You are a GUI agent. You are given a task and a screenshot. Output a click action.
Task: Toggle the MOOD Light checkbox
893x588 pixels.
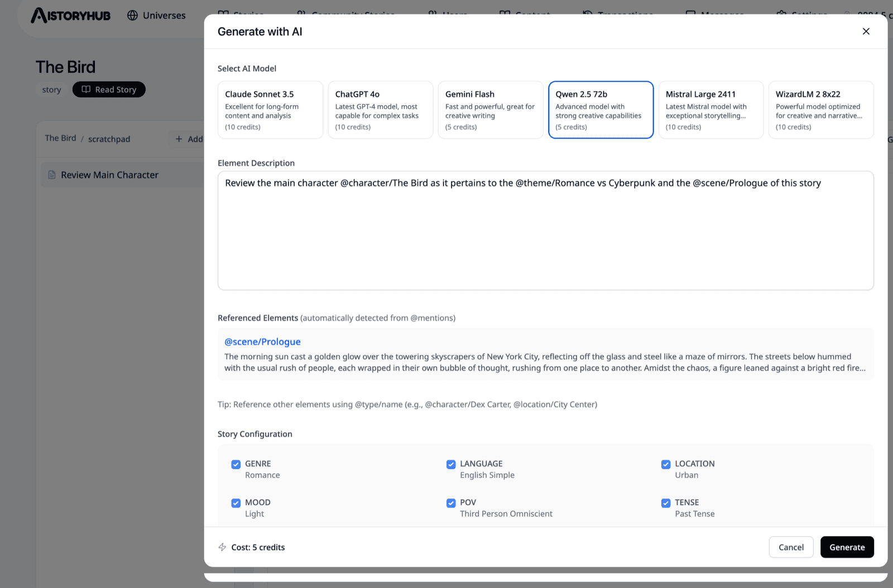click(x=236, y=503)
